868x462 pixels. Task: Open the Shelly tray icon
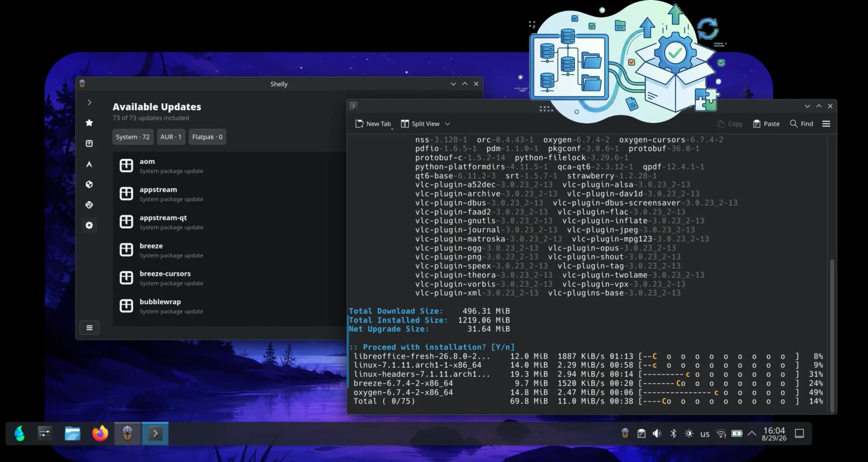625,433
